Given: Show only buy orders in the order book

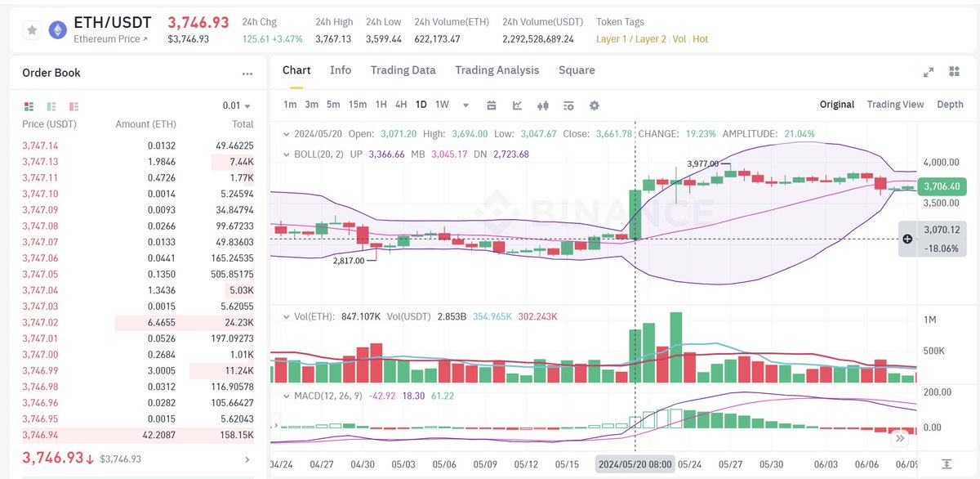Looking at the screenshot, I should click(51, 106).
